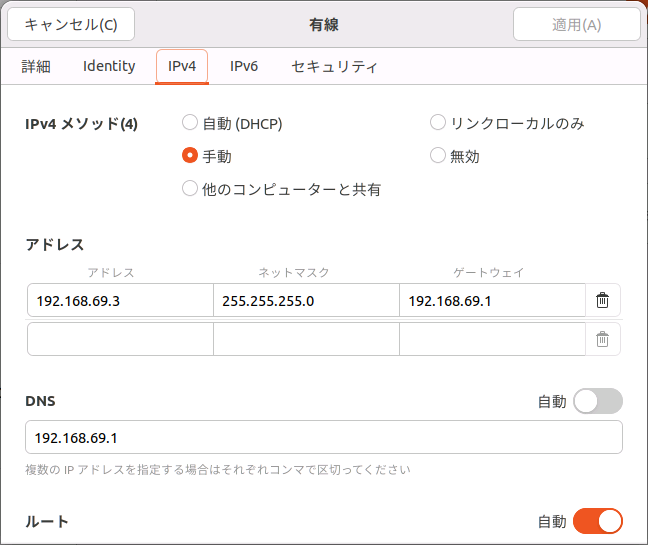The width and height of the screenshot is (648, 545).
Task: Select the 自動 (DHCP) radio button
Action: [190, 123]
